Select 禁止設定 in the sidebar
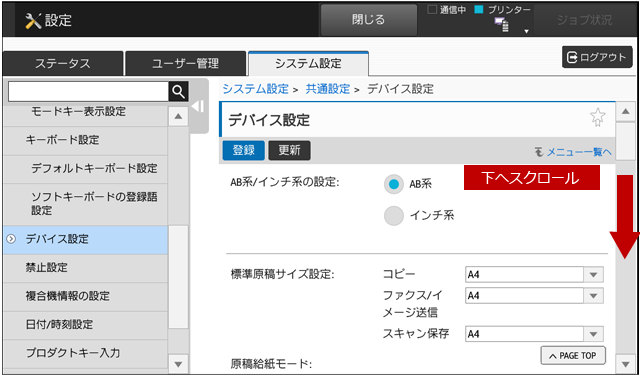This screenshot has width=640, height=376. pos(85,268)
